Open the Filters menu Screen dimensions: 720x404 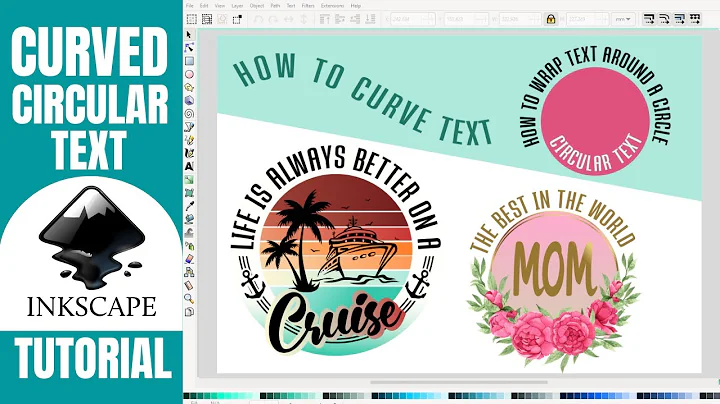click(x=308, y=6)
